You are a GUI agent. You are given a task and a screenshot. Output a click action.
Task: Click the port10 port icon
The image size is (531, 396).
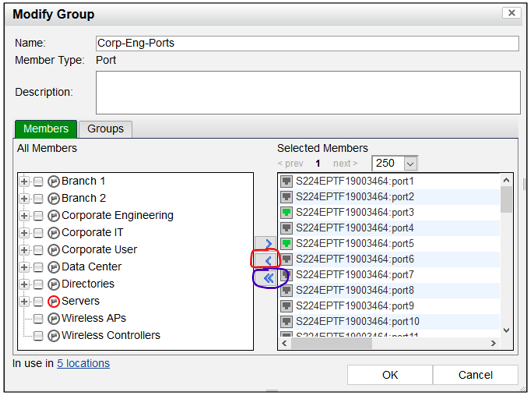(286, 322)
